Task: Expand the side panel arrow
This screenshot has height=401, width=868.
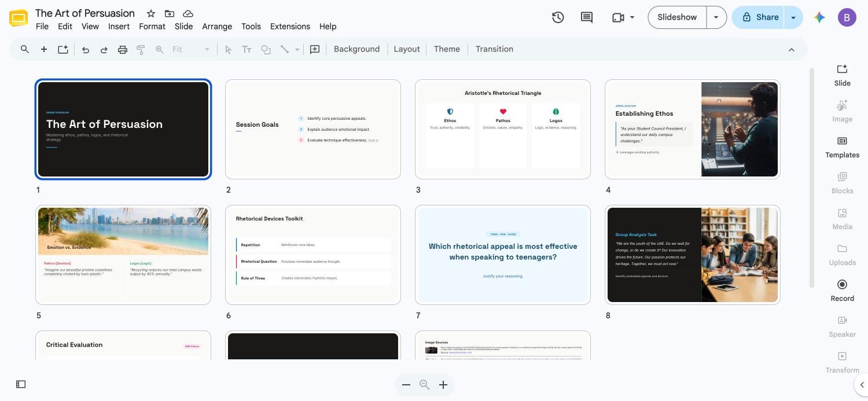Action: 861,385
